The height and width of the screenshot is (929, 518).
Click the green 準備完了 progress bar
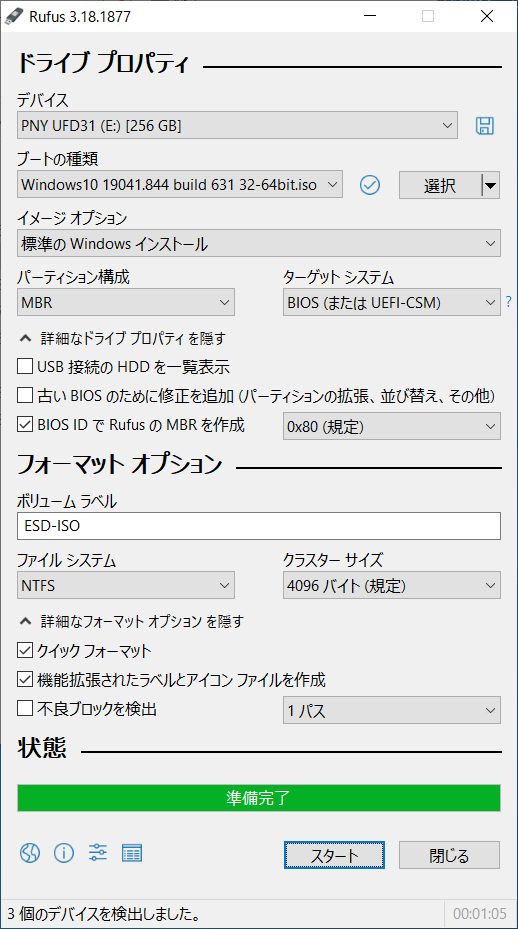pyautogui.click(x=259, y=798)
